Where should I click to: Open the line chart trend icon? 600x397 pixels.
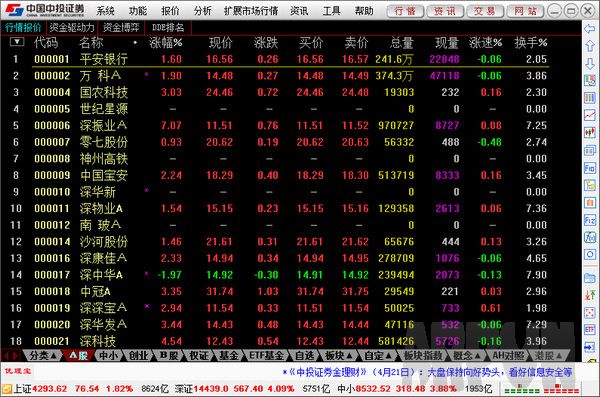589,115
